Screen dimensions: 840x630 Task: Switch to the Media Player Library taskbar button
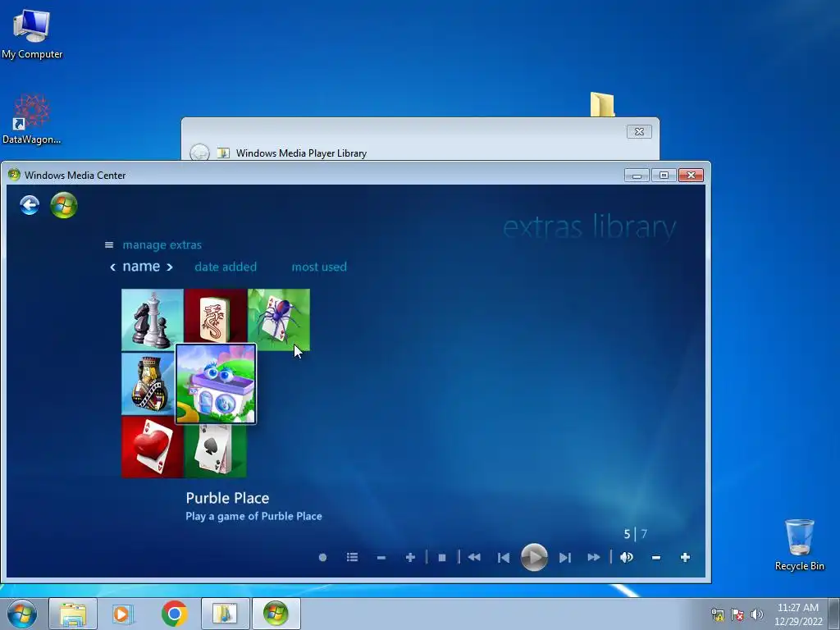(225, 614)
